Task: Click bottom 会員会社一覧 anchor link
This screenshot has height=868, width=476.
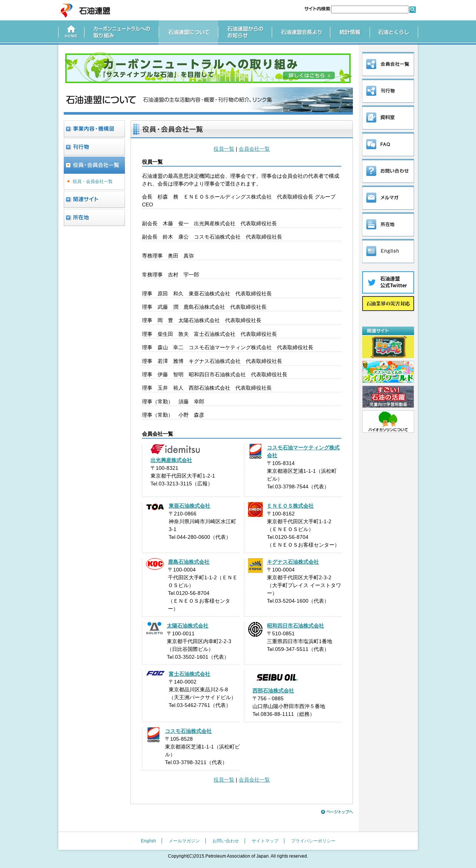Action: 254,780
